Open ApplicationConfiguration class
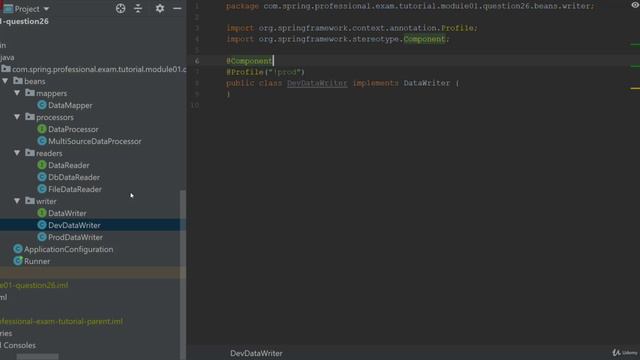640x360 pixels. pos(69,249)
